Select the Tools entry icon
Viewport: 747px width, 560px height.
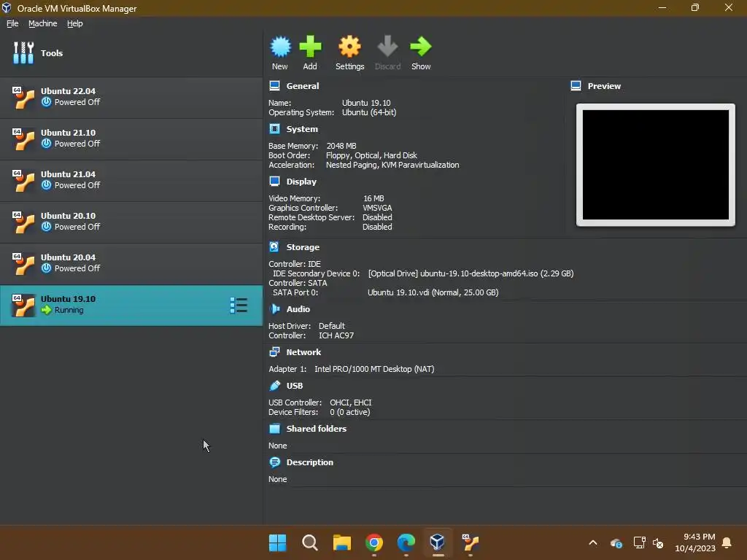tap(23, 52)
